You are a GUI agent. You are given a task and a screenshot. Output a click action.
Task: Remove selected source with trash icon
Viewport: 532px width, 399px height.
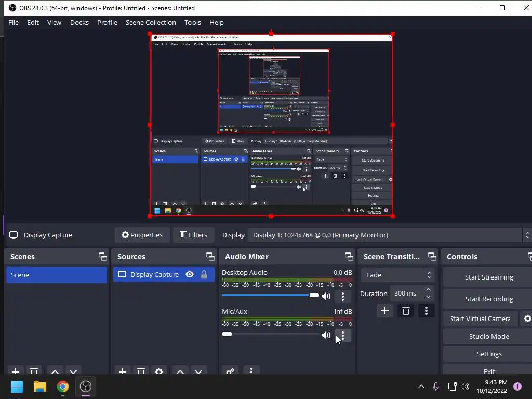tap(141, 371)
